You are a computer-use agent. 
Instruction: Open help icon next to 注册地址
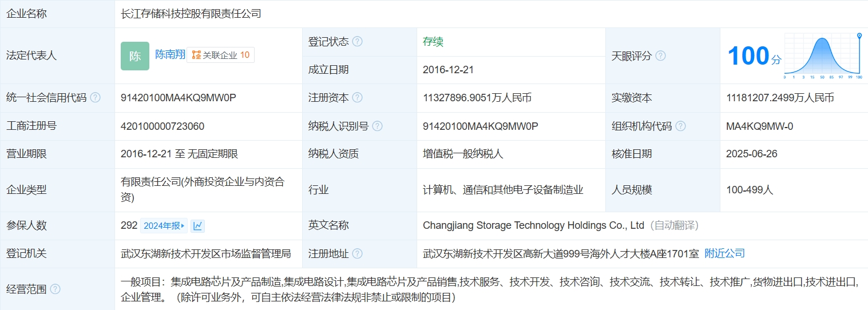(358, 253)
